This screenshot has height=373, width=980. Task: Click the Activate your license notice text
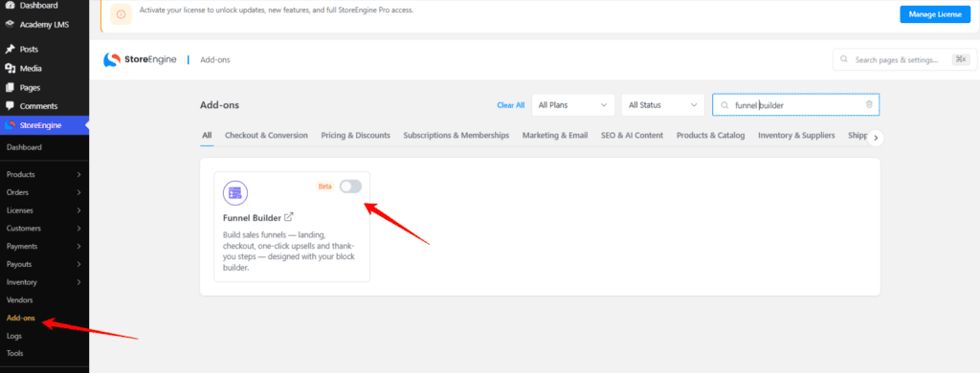coord(277,11)
